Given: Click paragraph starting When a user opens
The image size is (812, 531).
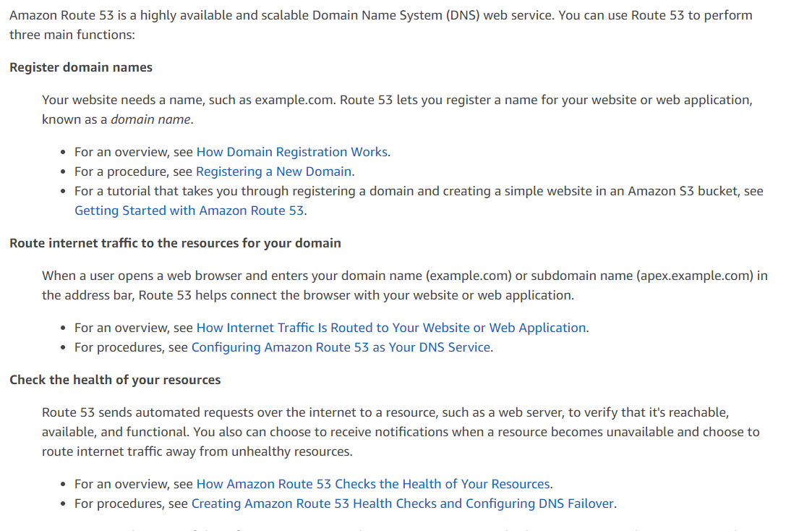Looking at the screenshot, I should coord(404,286).
